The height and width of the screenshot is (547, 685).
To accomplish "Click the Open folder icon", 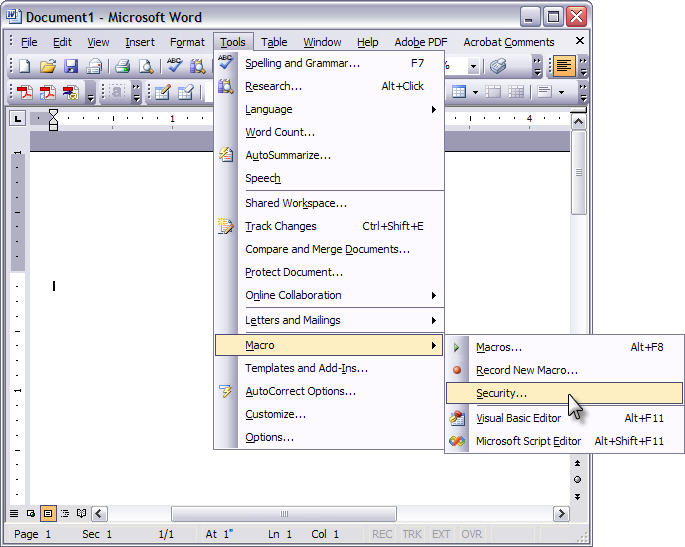I will [47, 66].
